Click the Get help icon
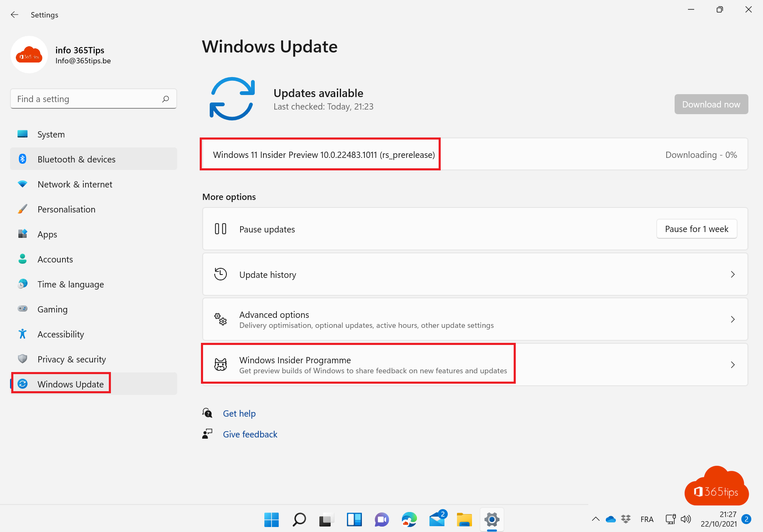 207,413
